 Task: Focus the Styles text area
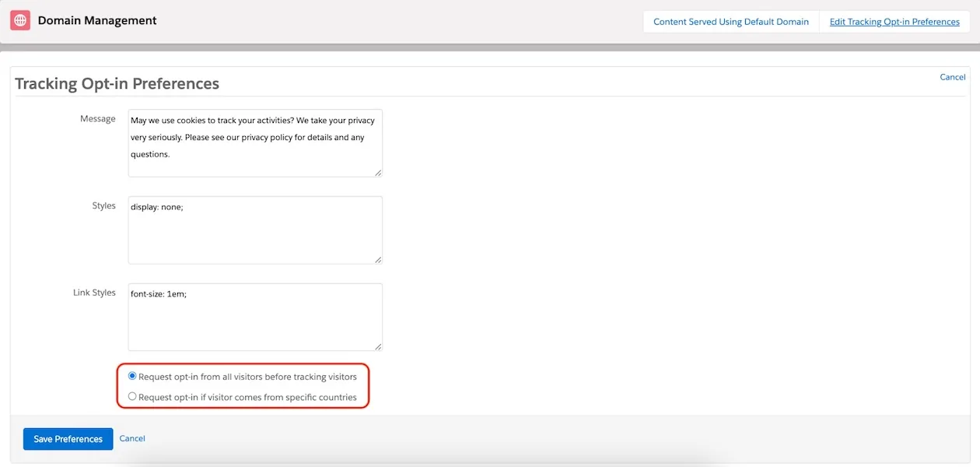pos(255,230)
